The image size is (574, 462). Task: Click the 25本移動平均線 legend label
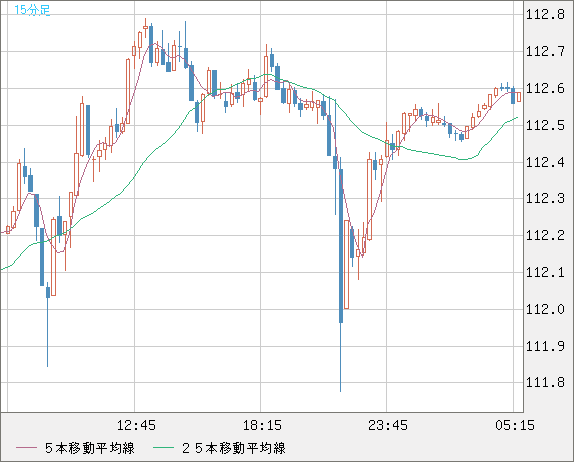click(234, 448)
